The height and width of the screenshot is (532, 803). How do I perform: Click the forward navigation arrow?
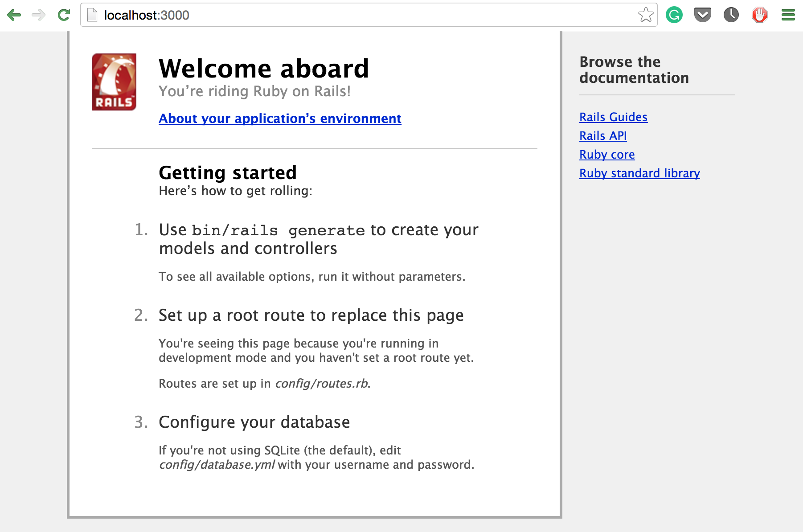[39, 15]
